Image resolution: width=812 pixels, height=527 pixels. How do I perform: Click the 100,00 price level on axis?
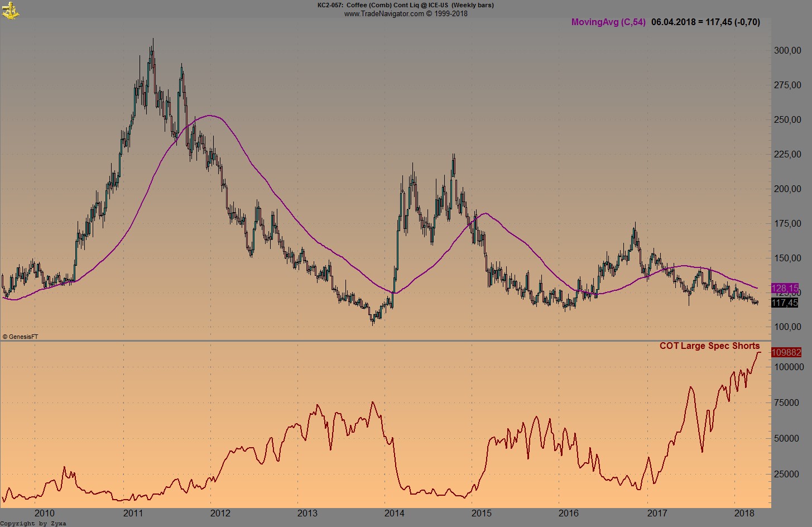787,327
